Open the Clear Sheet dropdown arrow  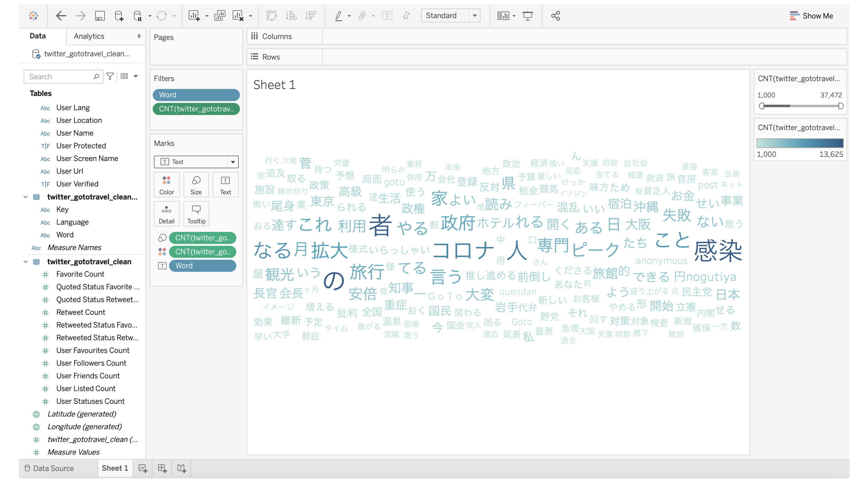click(x=251, y=16)
